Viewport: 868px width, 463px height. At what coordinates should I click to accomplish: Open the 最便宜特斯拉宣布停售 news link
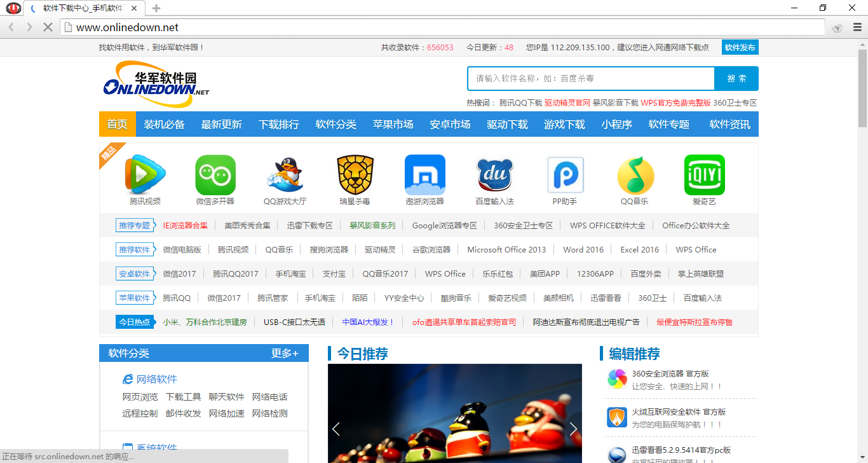tap(695, 322)
